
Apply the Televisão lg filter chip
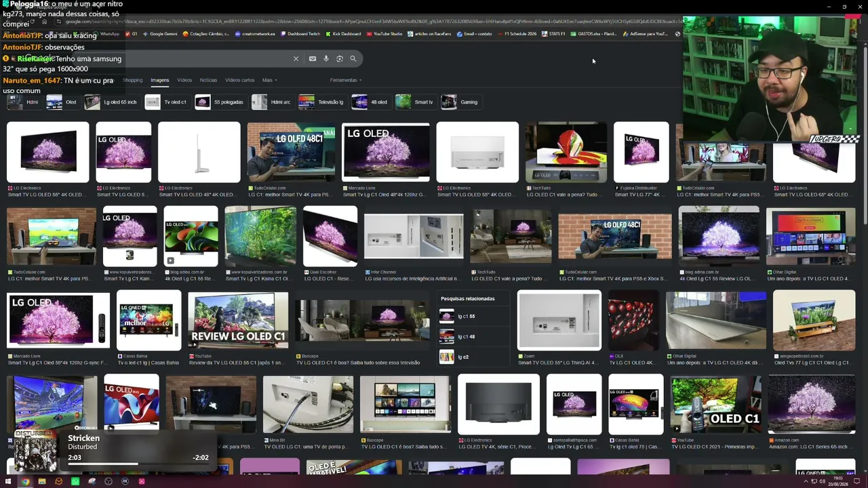pyautogui.click(x=322, y=102)
